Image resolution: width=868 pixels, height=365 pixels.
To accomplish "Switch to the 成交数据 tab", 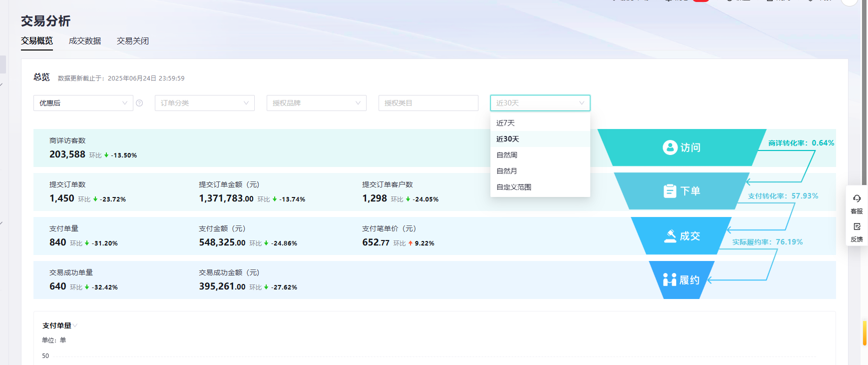I will (85, 41).
